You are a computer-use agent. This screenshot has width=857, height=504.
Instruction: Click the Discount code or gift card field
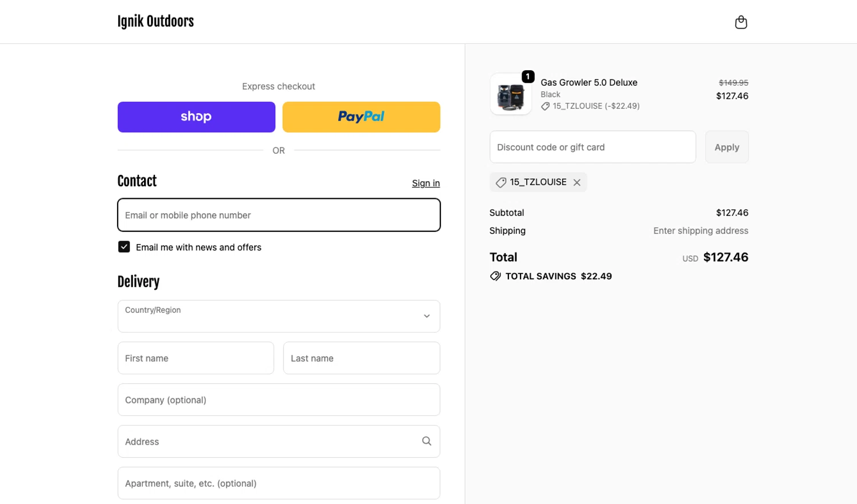592,147
